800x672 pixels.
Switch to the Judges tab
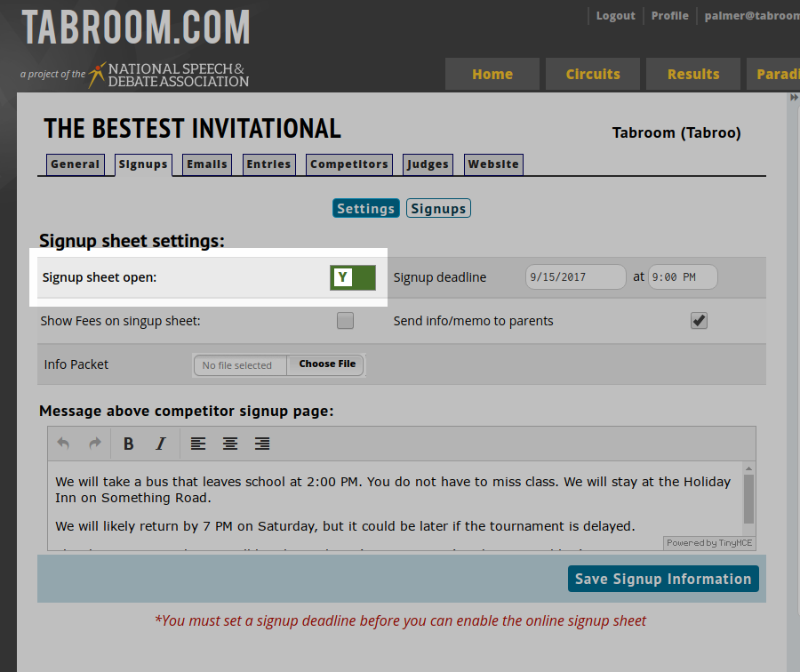(428, 164)
